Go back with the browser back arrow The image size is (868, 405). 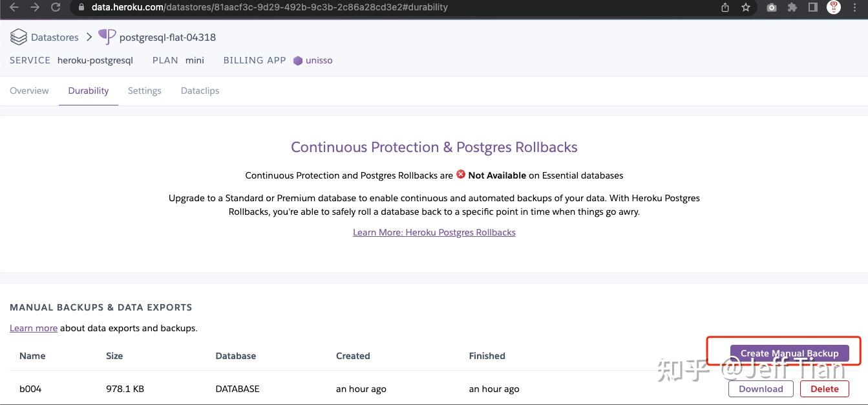pyautogui.click(x=14, y=7)
